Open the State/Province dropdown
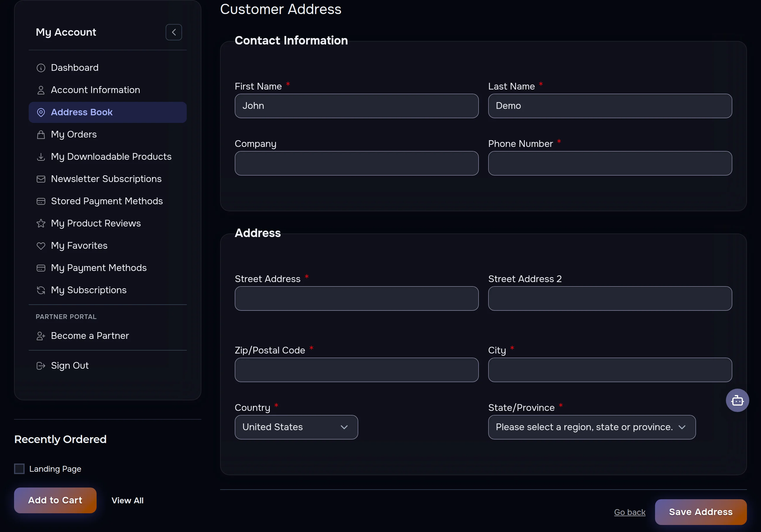Viewport: 761px width, 532px height. point(592,427)
